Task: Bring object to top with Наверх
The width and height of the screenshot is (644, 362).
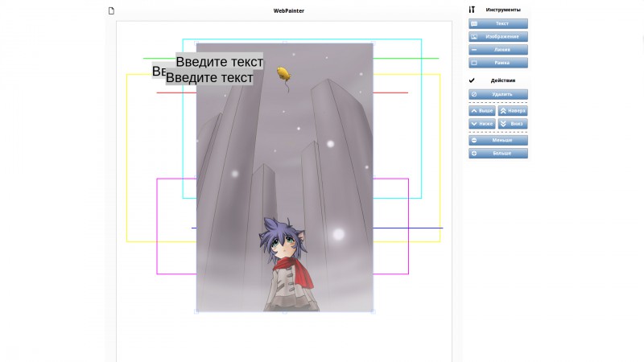Action: pyautogui.click(x=513, y=111)
